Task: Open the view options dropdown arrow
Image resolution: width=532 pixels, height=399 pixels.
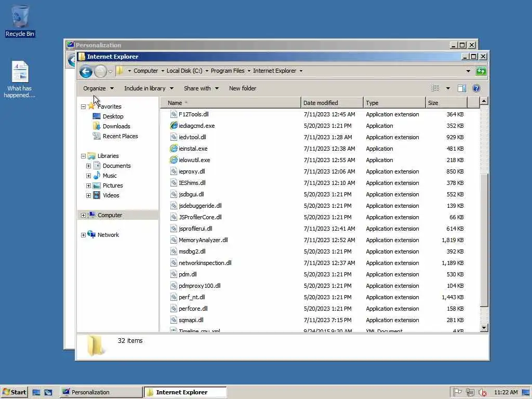Action: 448,88
